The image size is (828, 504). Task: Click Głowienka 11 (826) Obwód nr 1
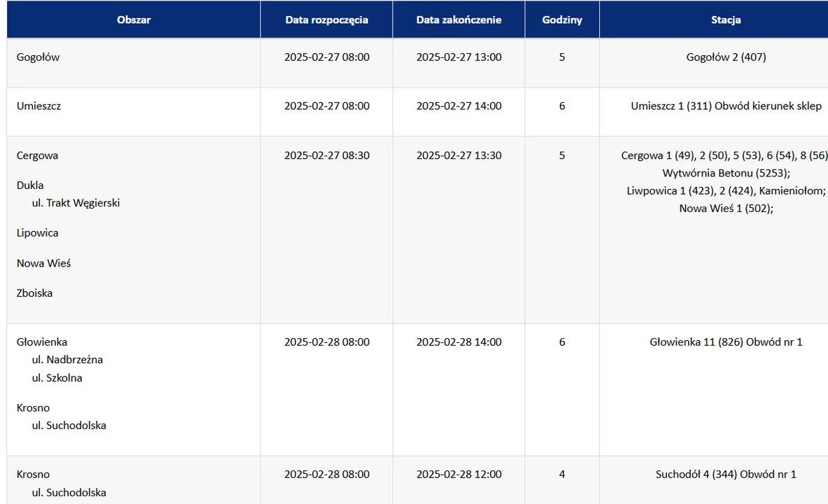[x=726, y=342]
